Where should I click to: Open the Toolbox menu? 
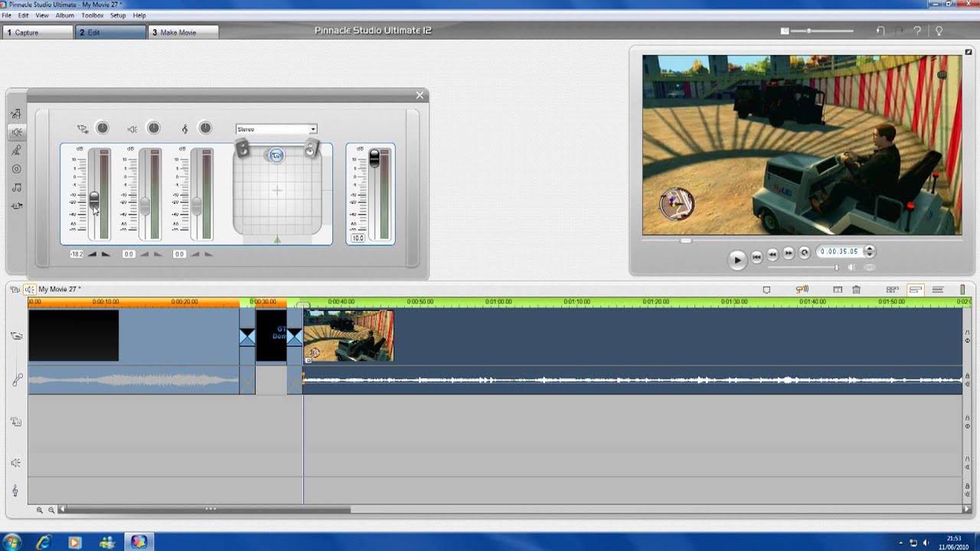point(93,15)
